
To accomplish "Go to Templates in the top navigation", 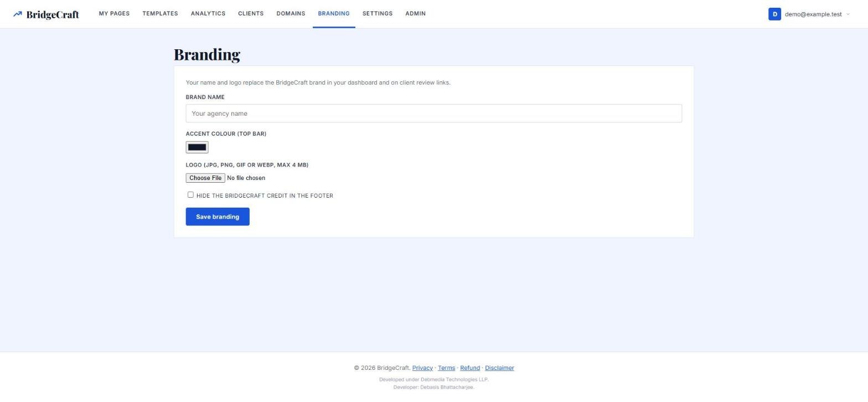I will coord(160,13).
